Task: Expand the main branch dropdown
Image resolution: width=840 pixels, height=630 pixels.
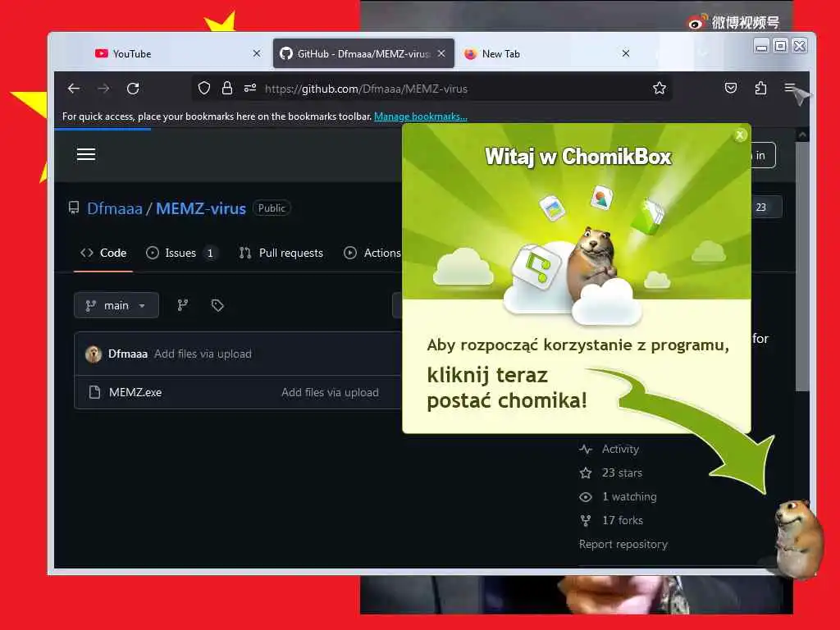Action: (x=116, y=305)
